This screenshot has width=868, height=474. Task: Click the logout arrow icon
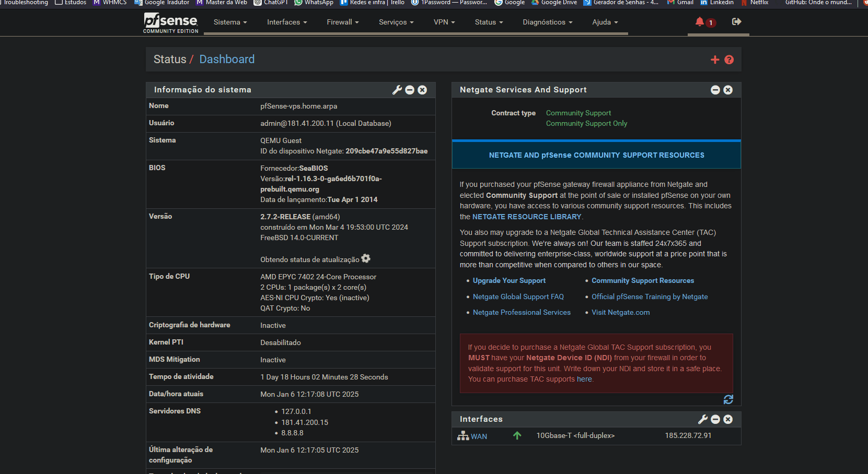coord(737,21)
